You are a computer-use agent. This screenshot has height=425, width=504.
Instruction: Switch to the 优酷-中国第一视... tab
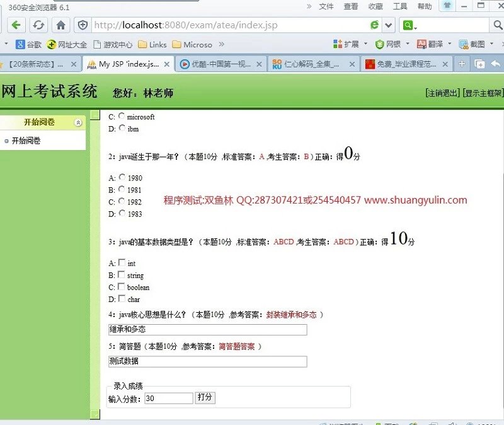[x=221, y=64]
